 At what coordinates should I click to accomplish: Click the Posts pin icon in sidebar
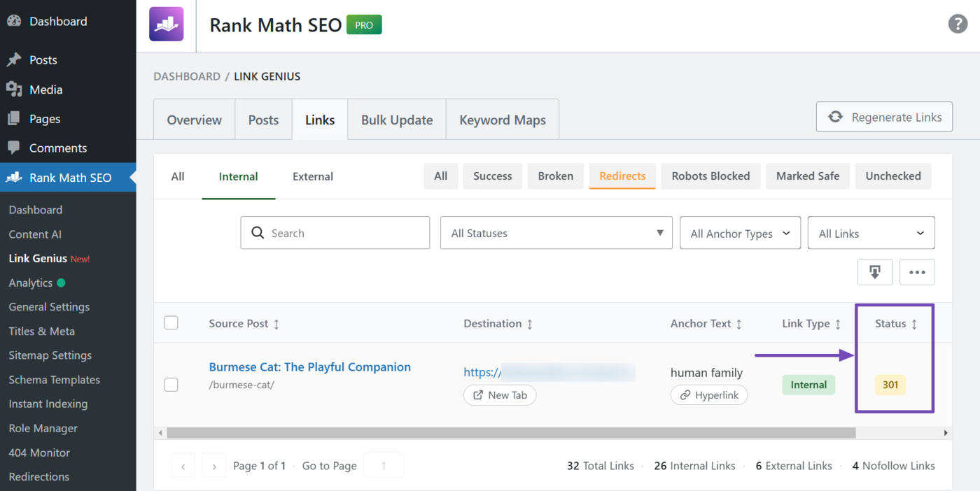point(15,59)
